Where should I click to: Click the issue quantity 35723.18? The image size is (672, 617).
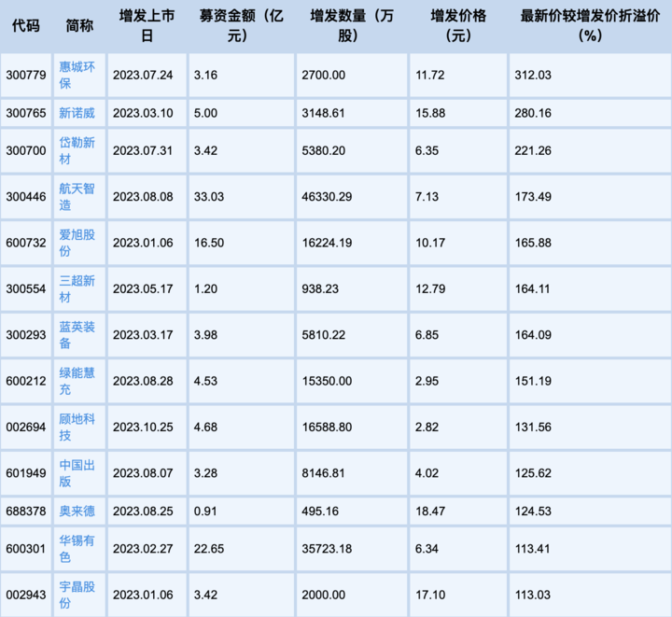pos(327,549)
